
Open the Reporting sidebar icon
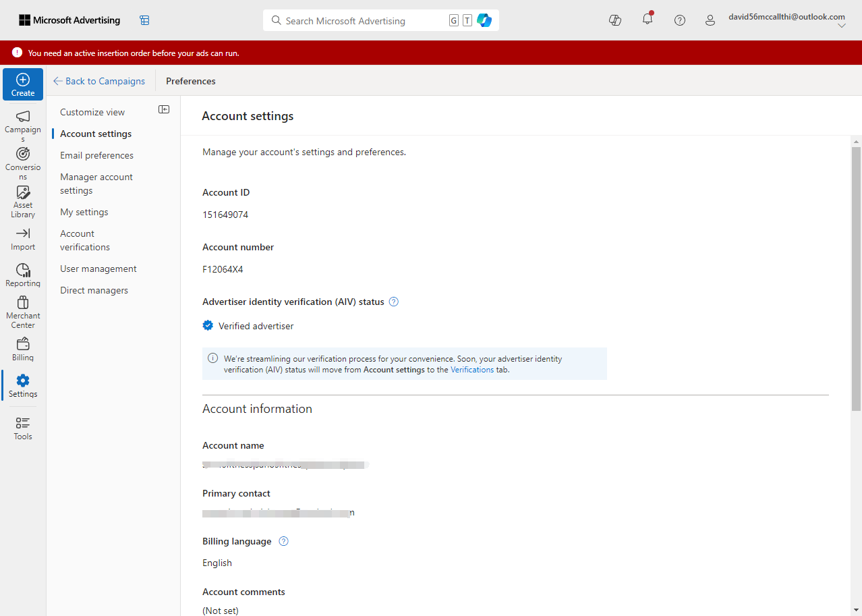[23, 271]
